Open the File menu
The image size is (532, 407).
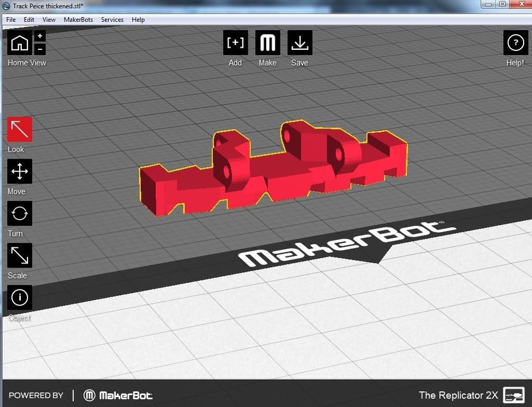coord(10,19)
